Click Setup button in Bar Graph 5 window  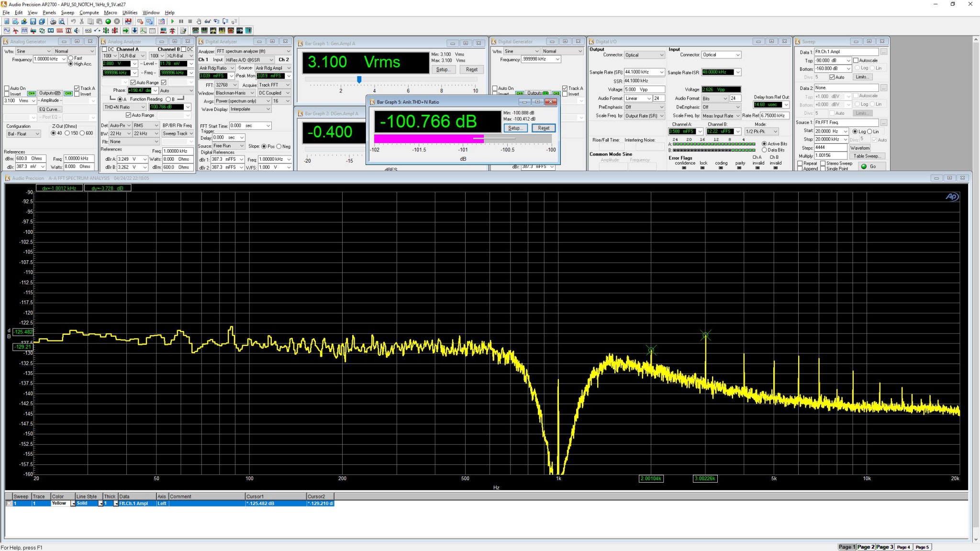tap(515, 128)
